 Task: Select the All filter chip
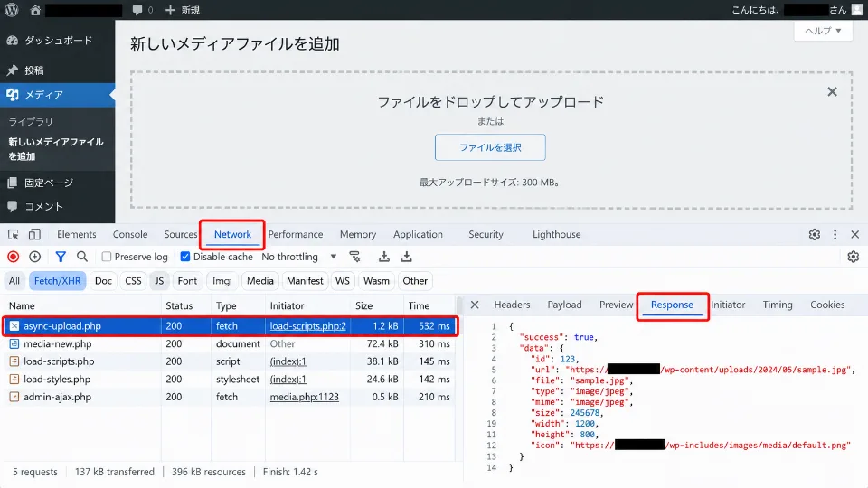(14, 281)
